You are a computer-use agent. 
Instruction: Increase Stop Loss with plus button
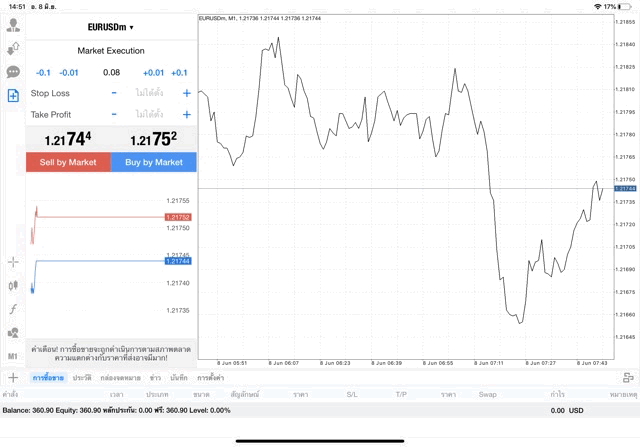[x=186, y=93]
